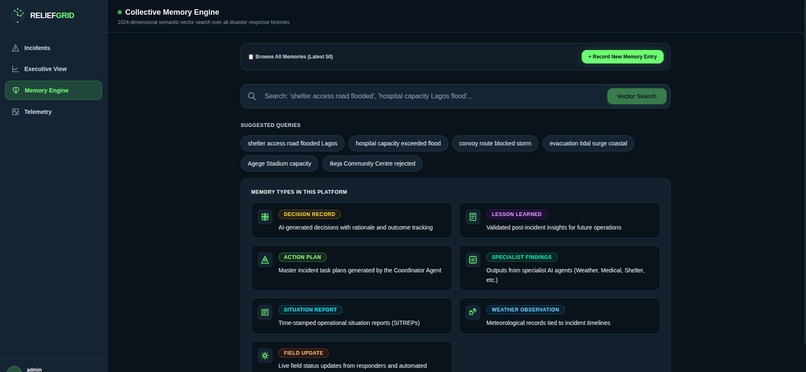806x372 pixels.
Task: Click the LESSON LEARNED badge
Action: click(517, 214)
